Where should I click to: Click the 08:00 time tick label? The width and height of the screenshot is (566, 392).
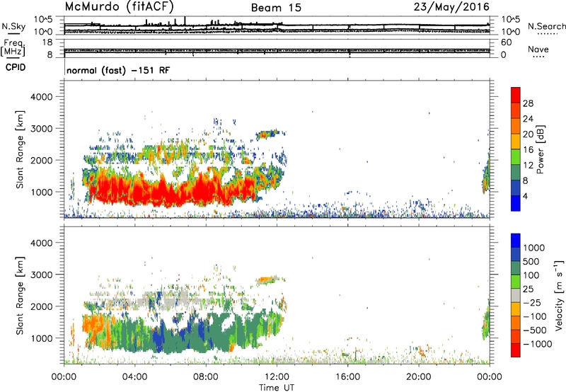pyautogui.click(x=206, y=377)
